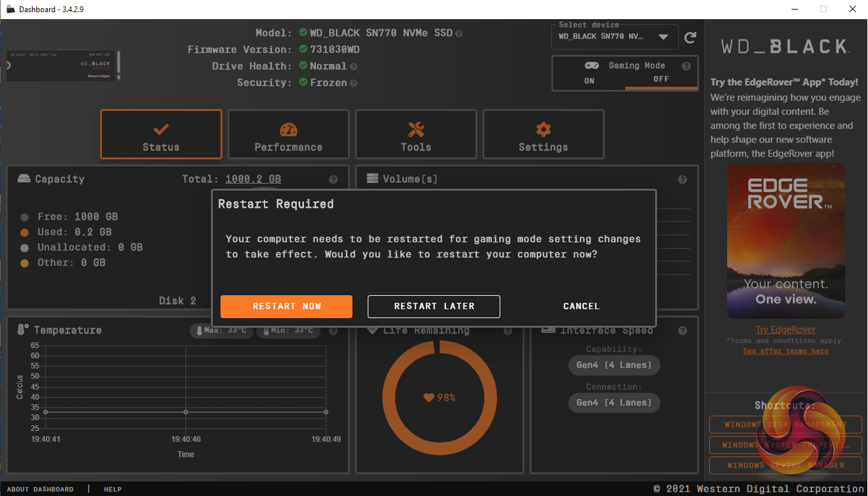Open help icon next to Security

(354, 83)
